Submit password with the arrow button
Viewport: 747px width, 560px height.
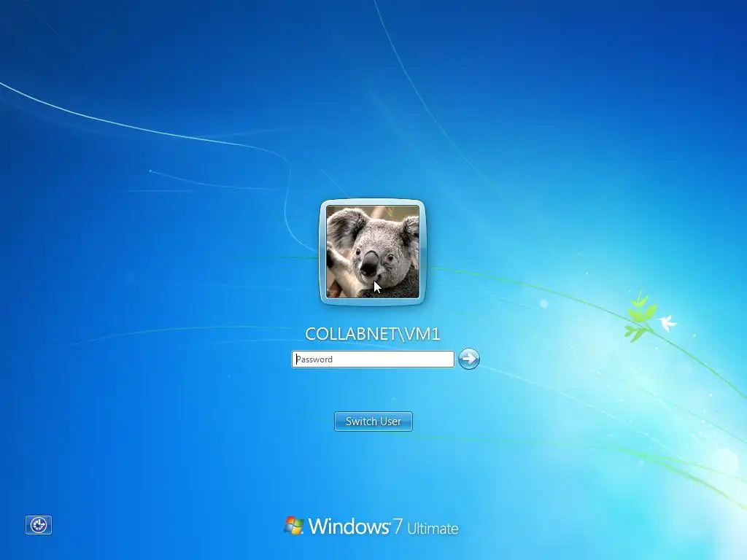469,359
